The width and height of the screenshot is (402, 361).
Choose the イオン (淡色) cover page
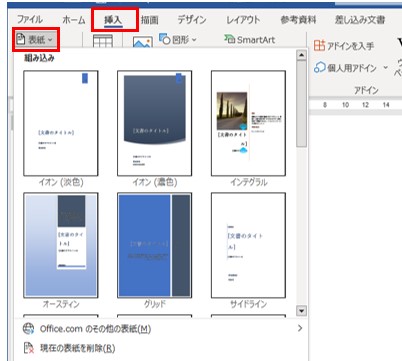pos(61,129)
